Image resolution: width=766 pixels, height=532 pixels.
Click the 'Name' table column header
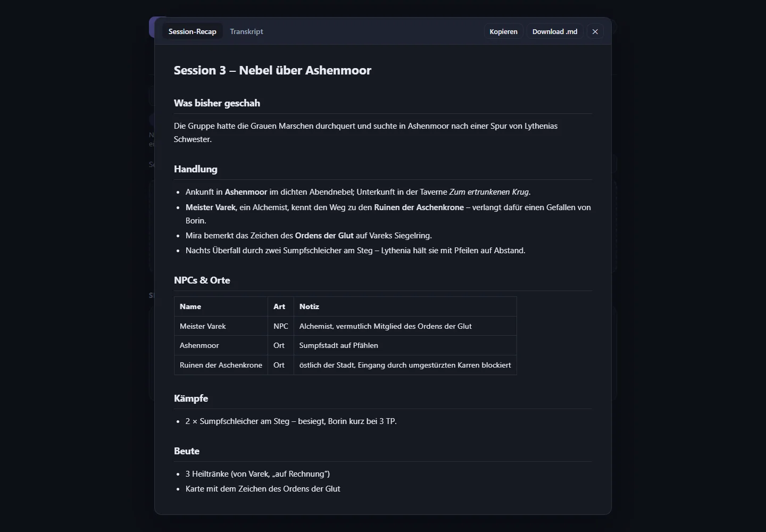tap(221, 306)
